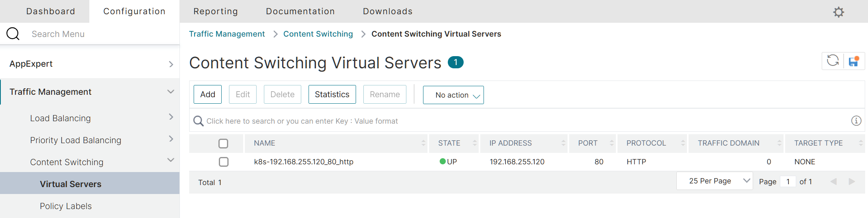Expand the Load Balancing chevron
The image size is (868, 218).
click(x=171, y=117)
